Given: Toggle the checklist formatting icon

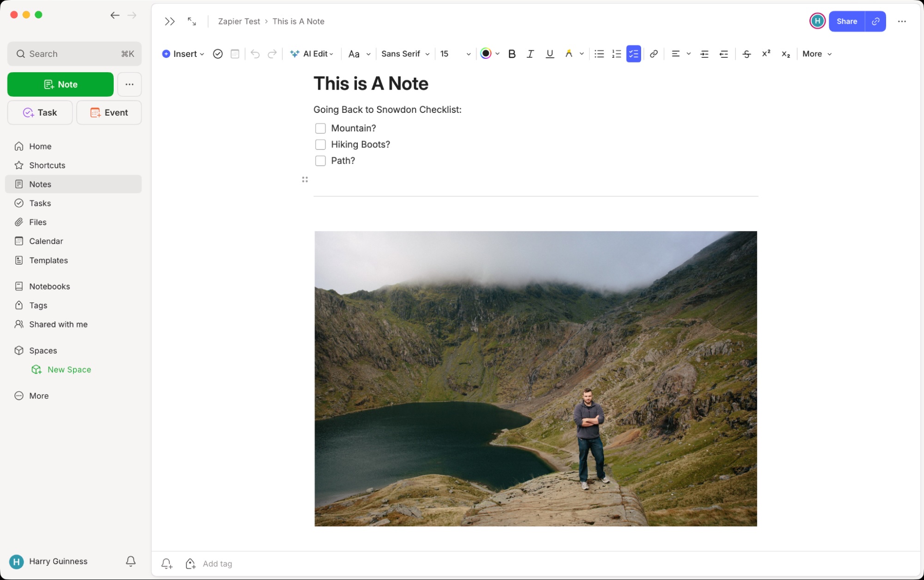Looking at the screenshot, I should tap(634, 54).
